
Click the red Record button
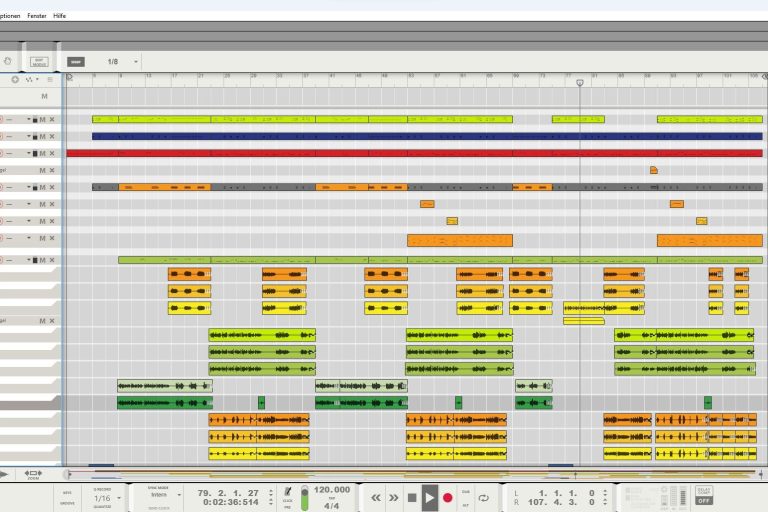(448, 497)
